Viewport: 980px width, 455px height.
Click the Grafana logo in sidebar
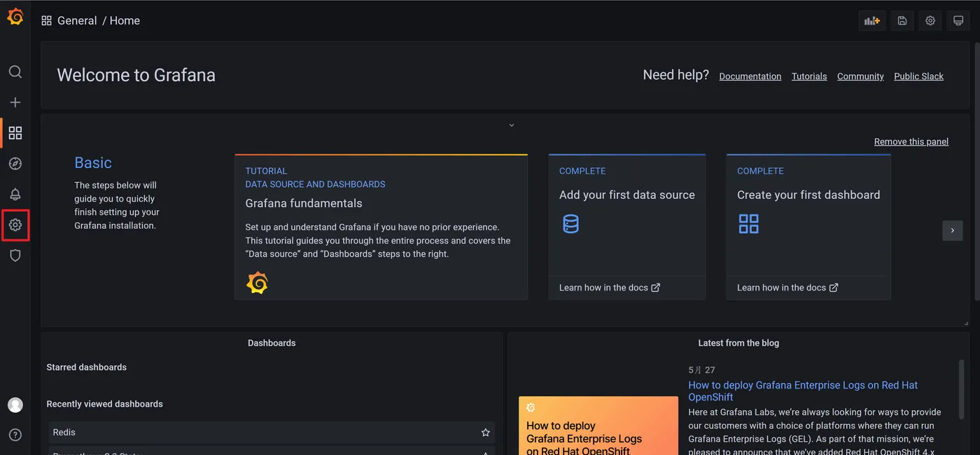[x=15, y=17]
